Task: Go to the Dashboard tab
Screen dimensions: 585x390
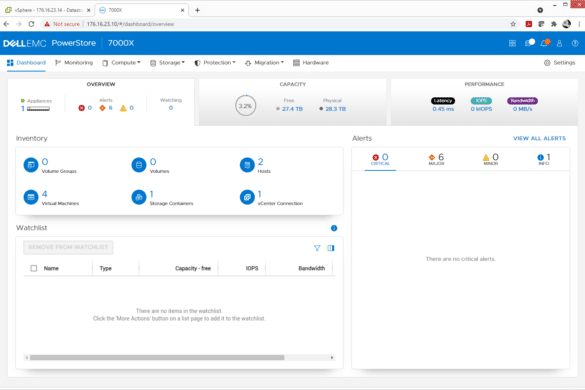Action: (x=26, y=63)
